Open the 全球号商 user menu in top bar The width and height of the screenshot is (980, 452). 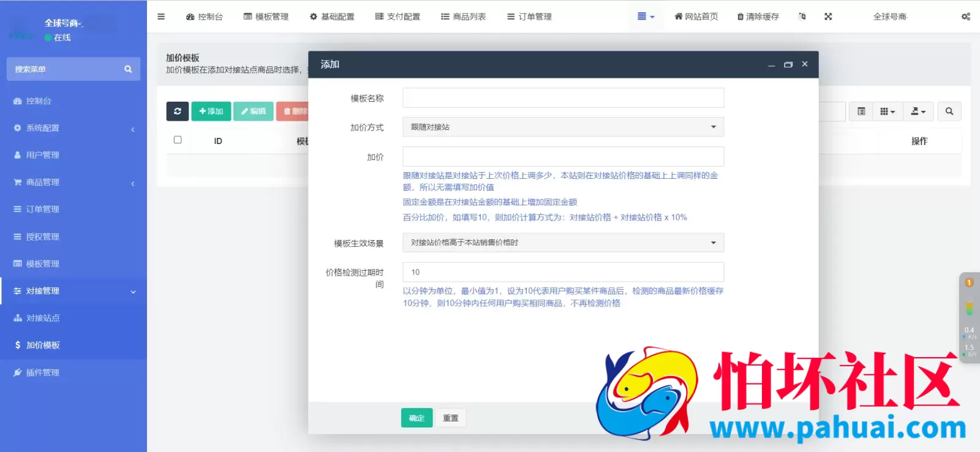890,17
